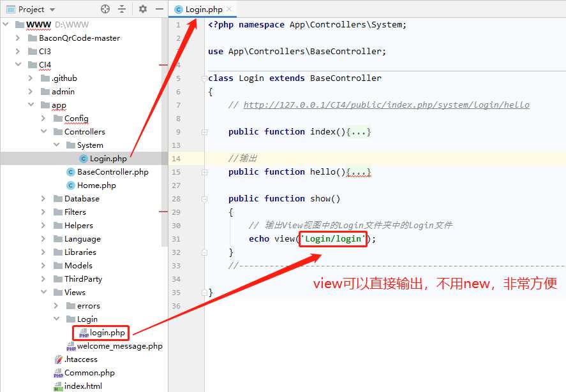Open the 127.0.0.1 URL link in comment
The width and height of the screenshot is (566, 392).
click(386, 105)
